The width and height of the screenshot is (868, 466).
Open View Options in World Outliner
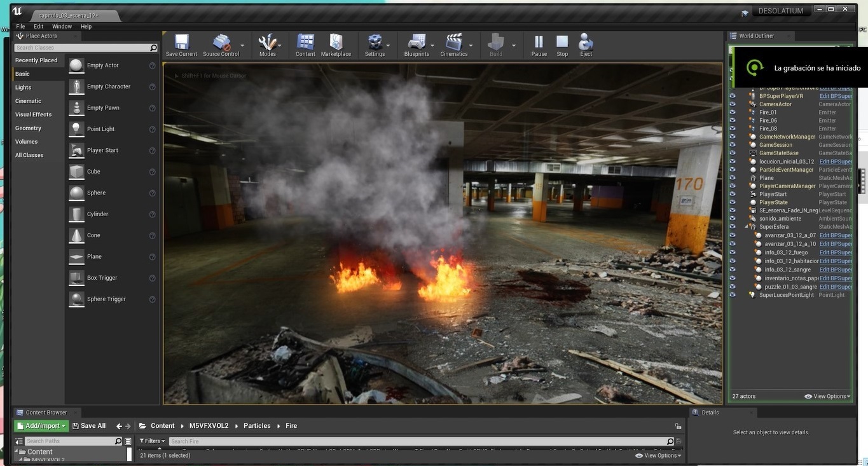click(x=827, y=396)
